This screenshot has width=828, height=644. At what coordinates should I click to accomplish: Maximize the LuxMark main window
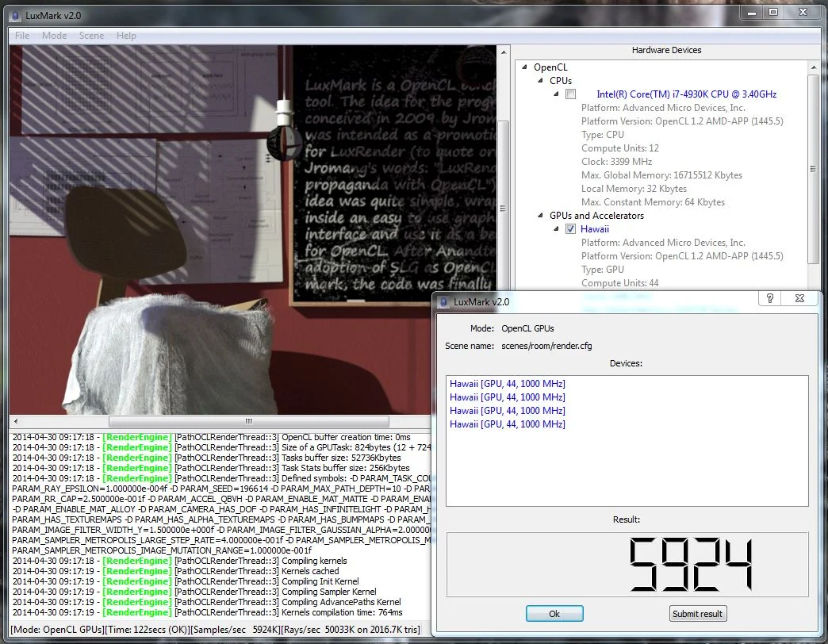click(773, 12)
